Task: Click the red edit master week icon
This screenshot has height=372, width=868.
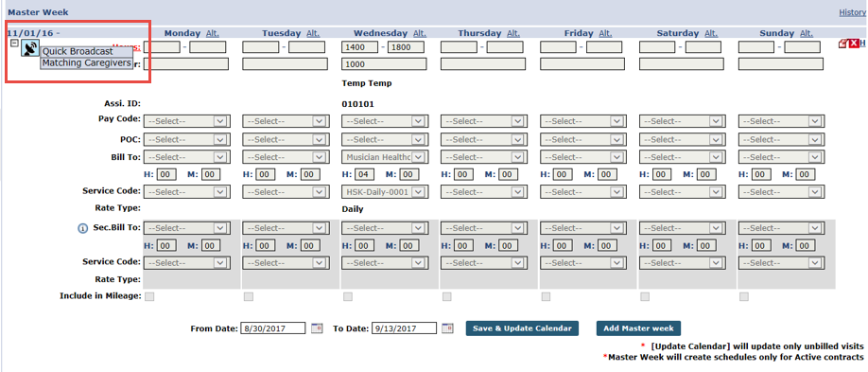Action: click(x=842, y=44)
